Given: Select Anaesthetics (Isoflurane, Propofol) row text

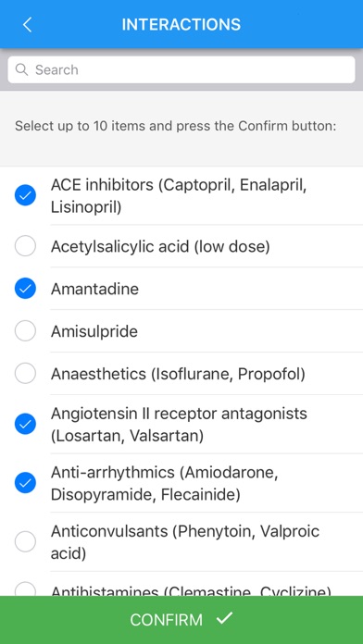Looking at the screenshot, I should [x=178, y=374].
